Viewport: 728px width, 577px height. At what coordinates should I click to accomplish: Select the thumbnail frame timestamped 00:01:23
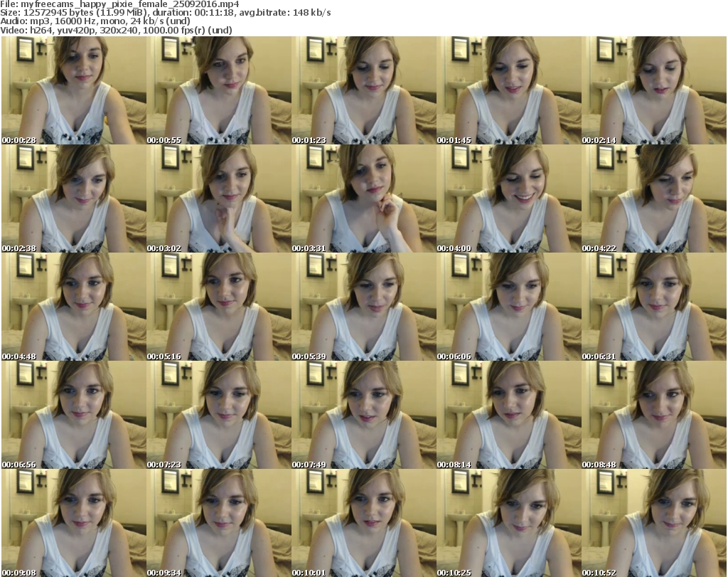click(x=363, y=90)
